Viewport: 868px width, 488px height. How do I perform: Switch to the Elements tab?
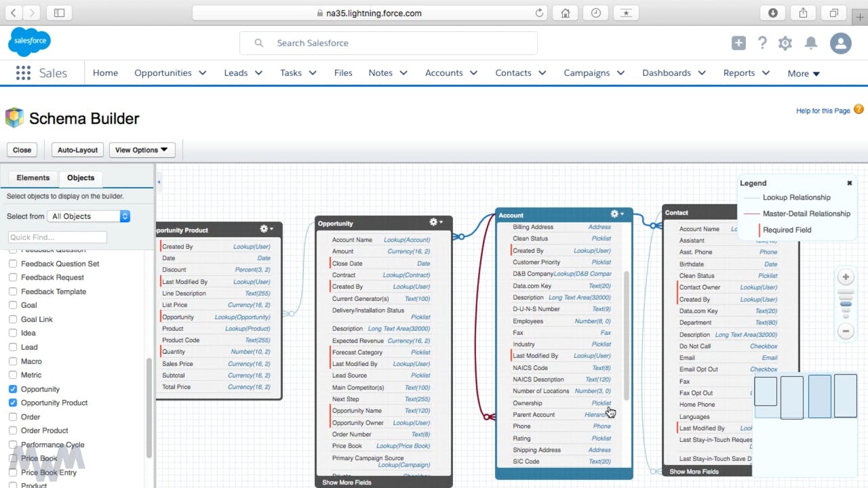[33, 178]
